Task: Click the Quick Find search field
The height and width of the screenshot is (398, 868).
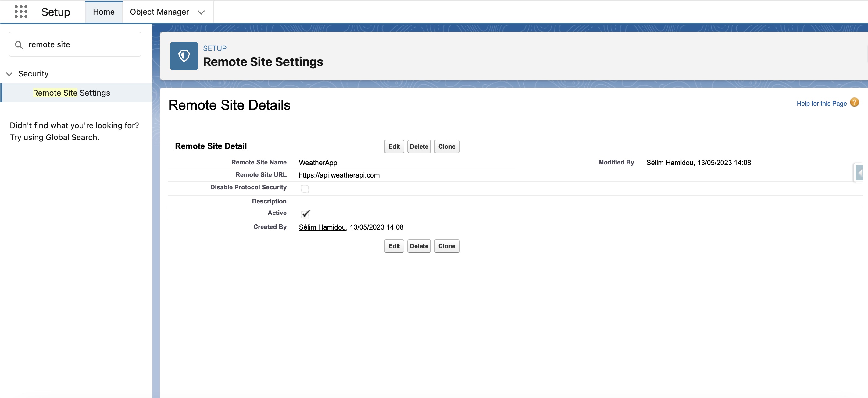Action: click(x=75, y=44)
